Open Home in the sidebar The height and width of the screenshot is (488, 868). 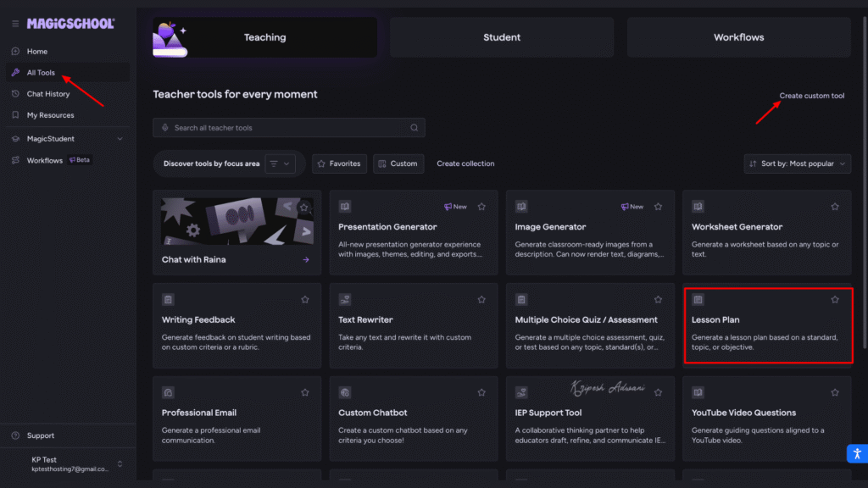coord(68,52)
